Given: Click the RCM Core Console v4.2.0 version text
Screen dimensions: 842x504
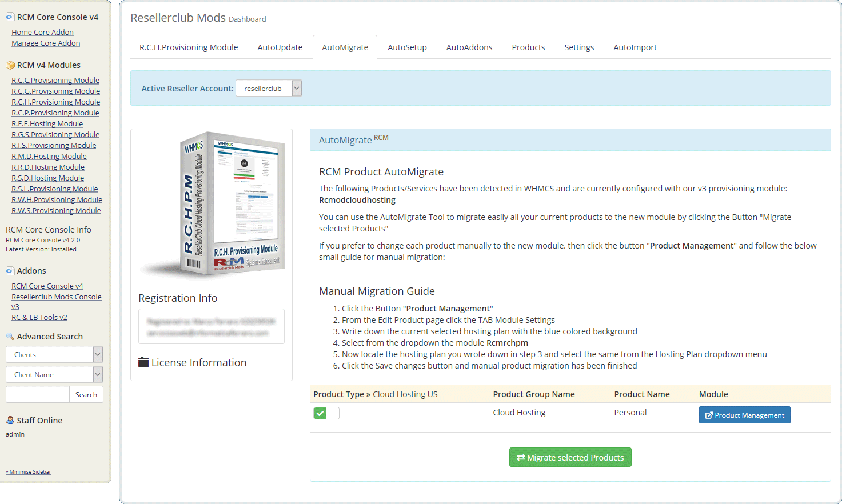Looking at the screenshot, I should click(43, 240).
